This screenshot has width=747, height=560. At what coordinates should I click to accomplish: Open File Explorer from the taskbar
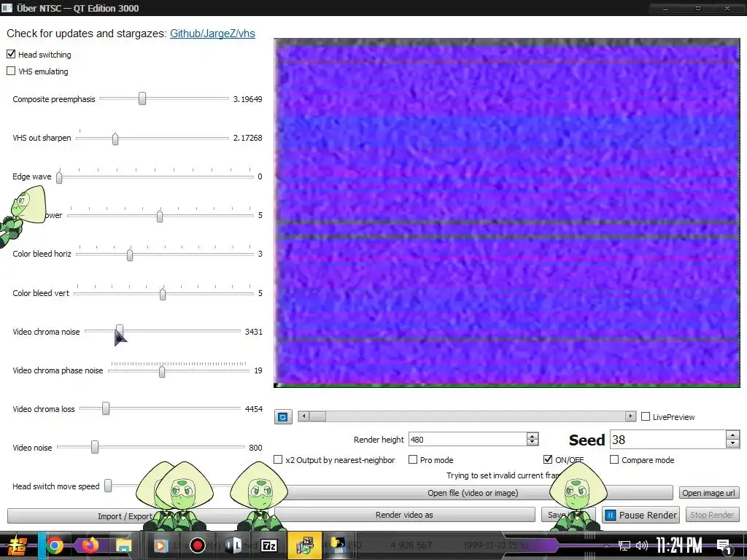[123, 545]
